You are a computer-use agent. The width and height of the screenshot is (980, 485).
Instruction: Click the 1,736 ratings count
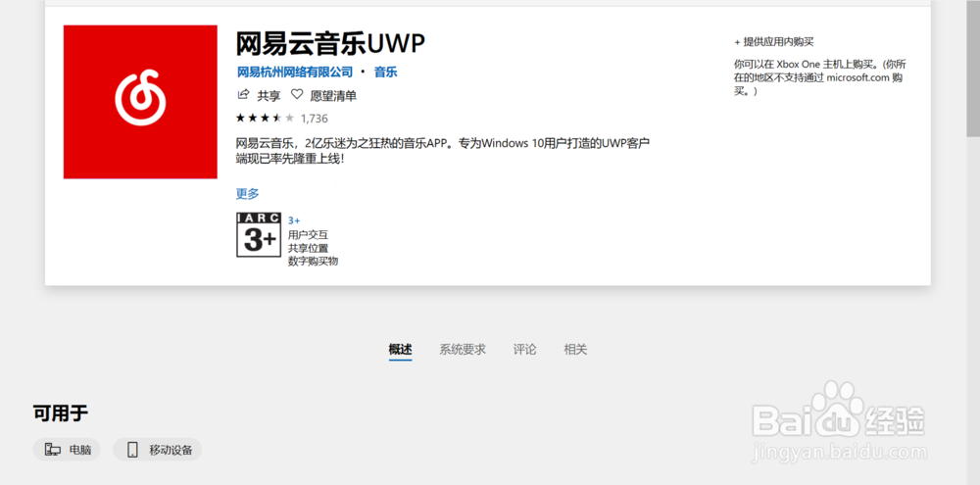coord(314,119)
